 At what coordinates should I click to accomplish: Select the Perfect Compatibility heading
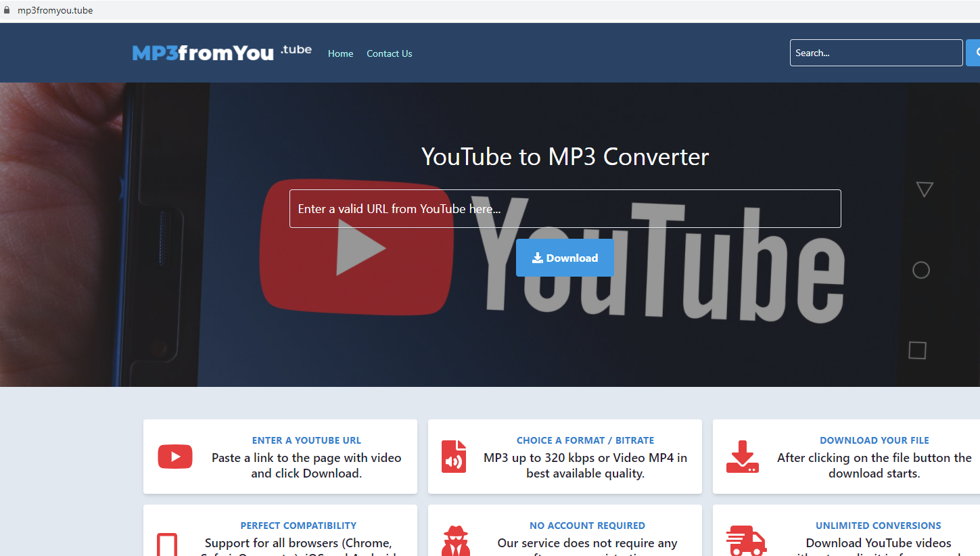click(298, 526)
